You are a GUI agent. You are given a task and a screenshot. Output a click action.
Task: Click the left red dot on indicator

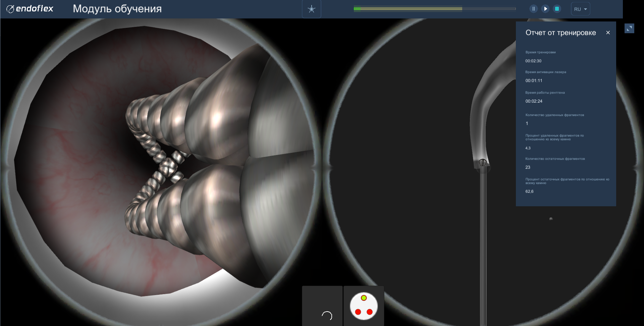(358, 312)
